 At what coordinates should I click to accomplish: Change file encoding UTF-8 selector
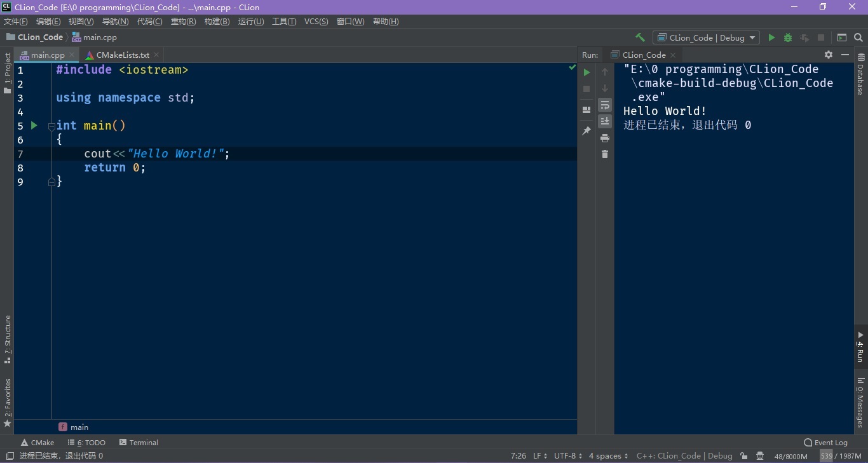[x=568, y=456]
